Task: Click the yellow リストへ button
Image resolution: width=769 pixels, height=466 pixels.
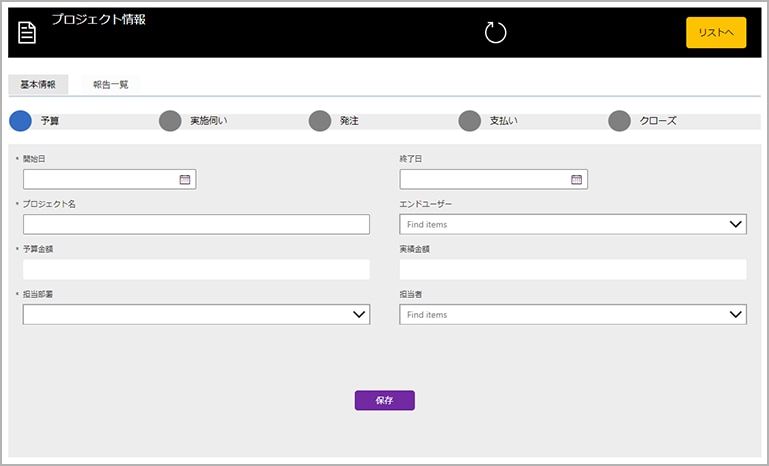Action: click(x=716, y=33)
